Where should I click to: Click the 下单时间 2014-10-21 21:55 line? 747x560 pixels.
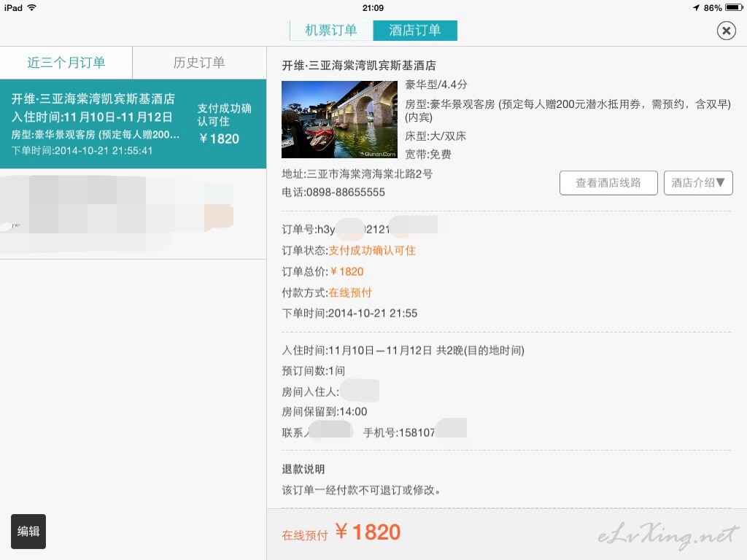pos(349,314)
